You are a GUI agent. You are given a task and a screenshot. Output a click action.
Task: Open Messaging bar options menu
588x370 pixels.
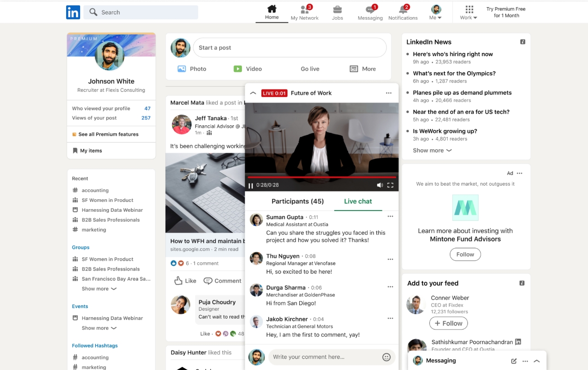tap(525, 361)
